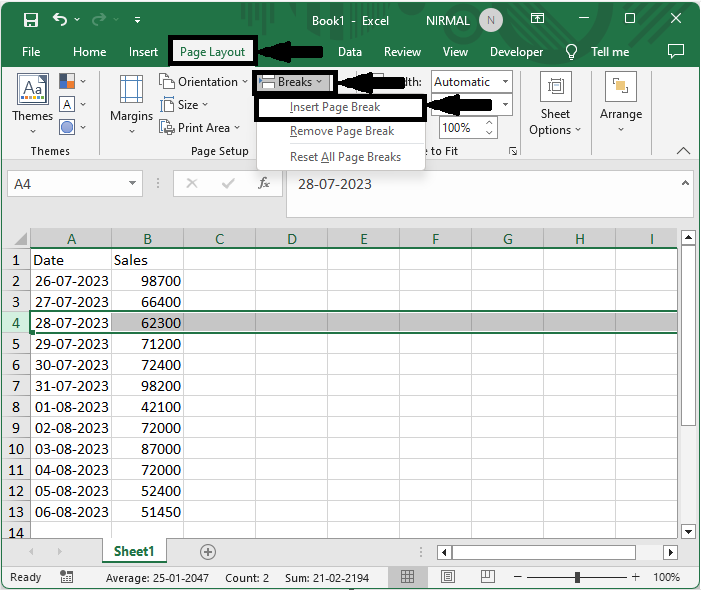Click the Save icon in title bar
Screen dimensions: 701x590
31,20
